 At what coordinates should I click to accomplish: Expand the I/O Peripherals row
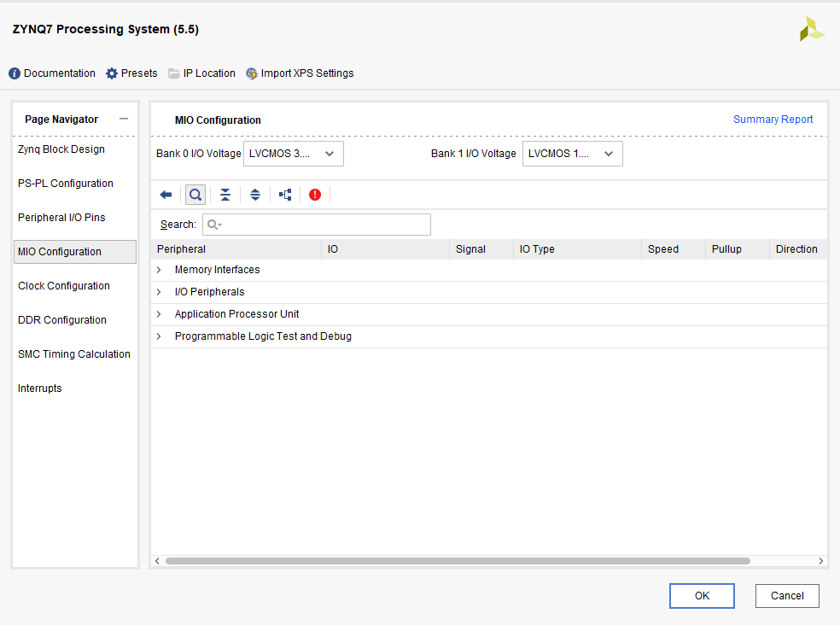coord(159,292)
